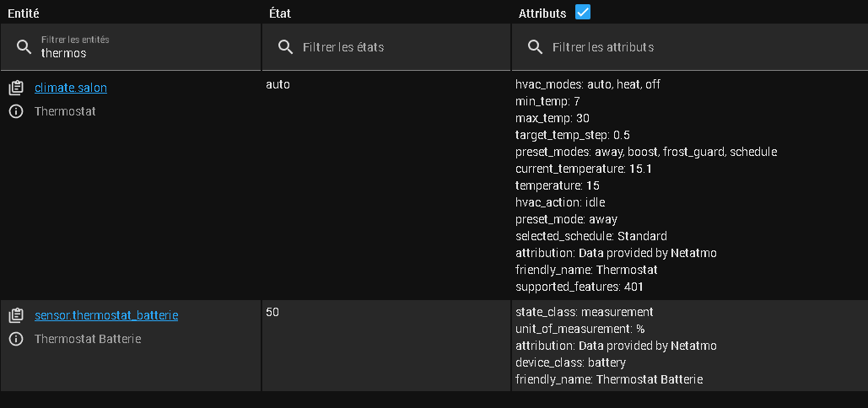Open sensor.thermostat_batterie link
868x408 pixels.
click(x=106, y=315)
